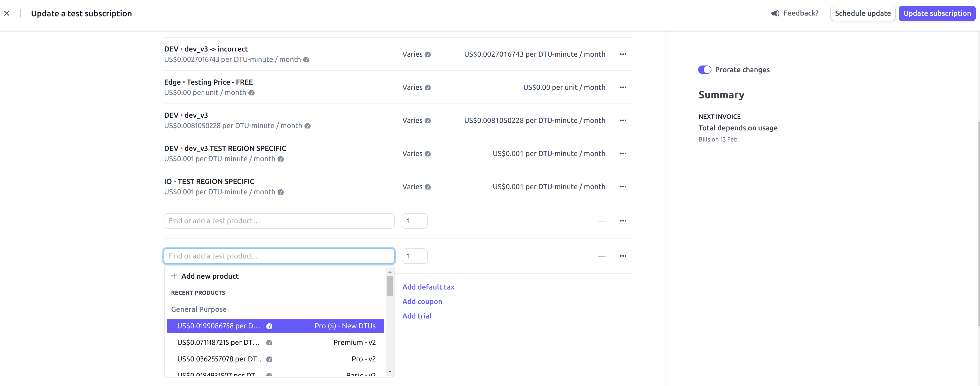This screenshot has height=386, width=980.
Task: Click the Add coupon link
Action: pos(422,301)
